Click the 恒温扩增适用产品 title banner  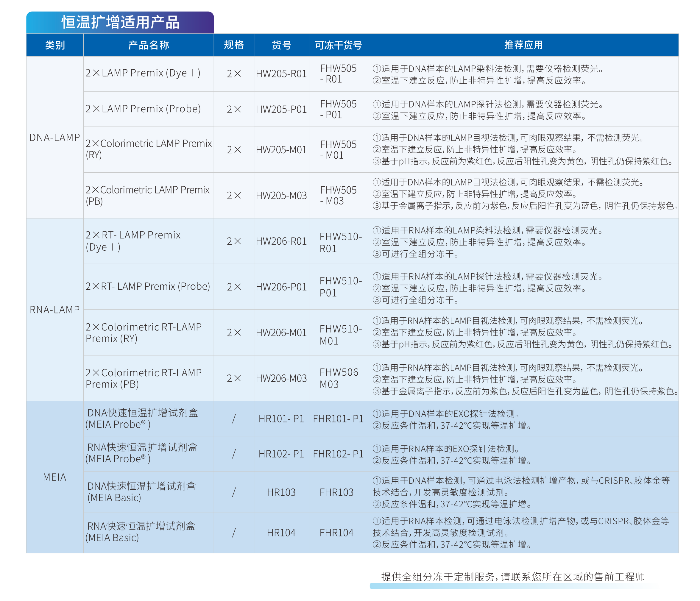120,23
